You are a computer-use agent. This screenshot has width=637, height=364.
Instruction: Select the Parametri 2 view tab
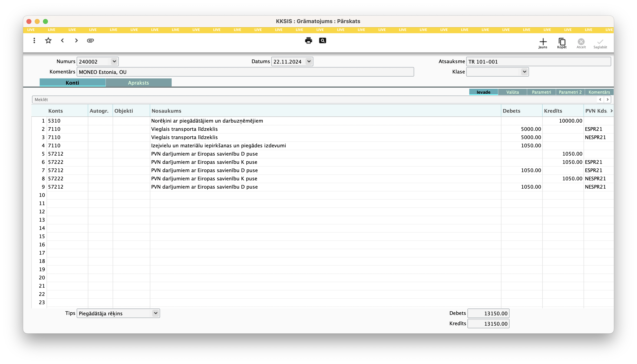point(570,92)
